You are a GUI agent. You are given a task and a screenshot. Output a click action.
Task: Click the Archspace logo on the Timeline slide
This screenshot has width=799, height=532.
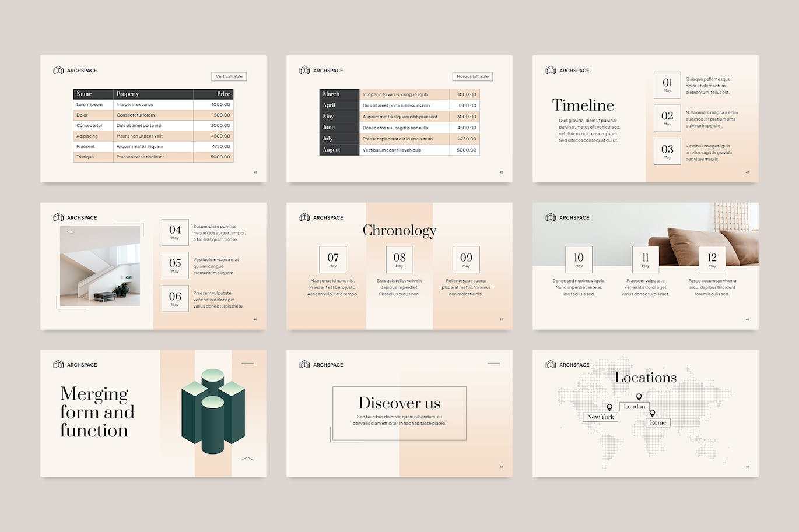click(x=551, y=71)
